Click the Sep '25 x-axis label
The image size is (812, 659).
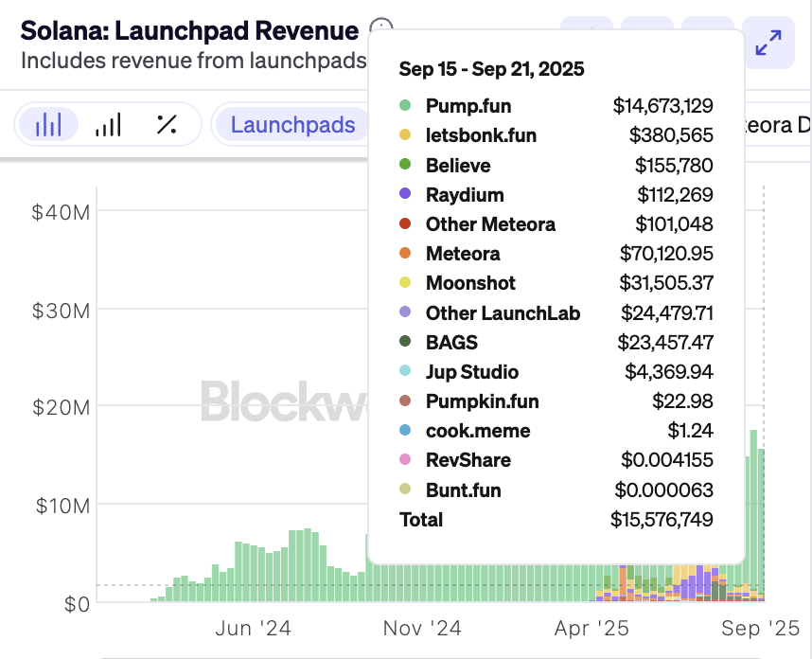click(x=761, y=628)
